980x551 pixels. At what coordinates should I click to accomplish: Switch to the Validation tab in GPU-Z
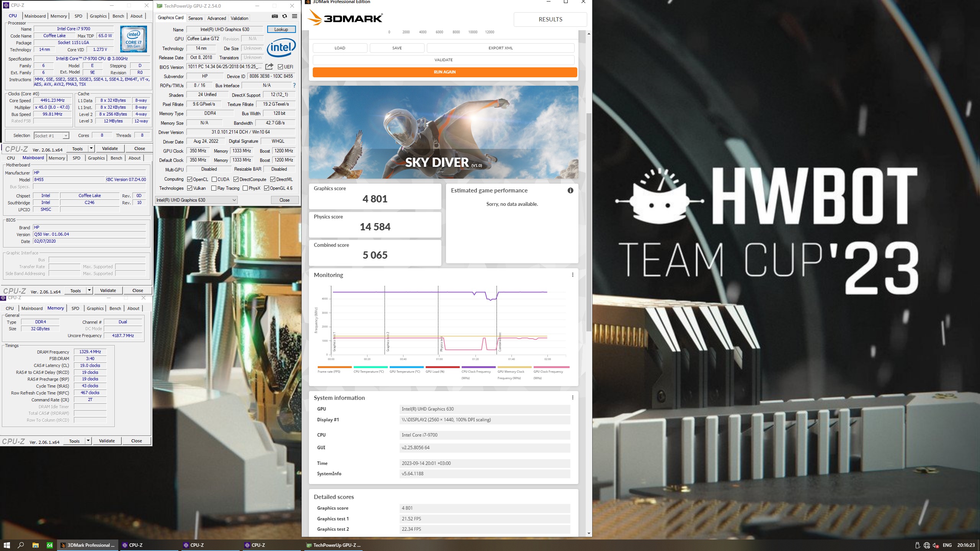239,18
